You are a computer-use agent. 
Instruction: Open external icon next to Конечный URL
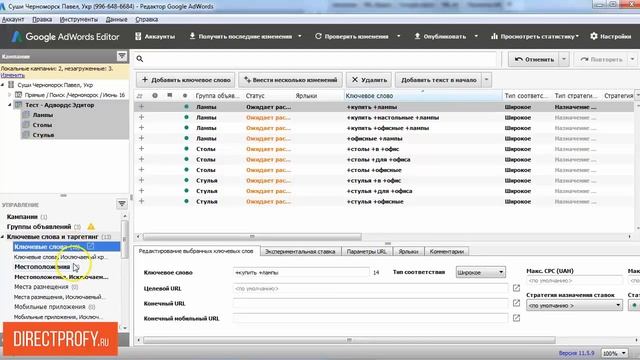tap(516, 303)
